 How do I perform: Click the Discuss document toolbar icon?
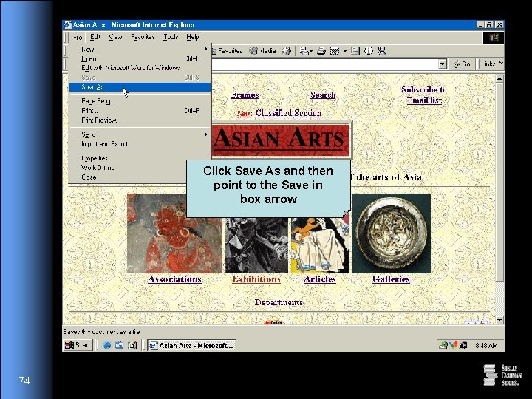(355, 51)
